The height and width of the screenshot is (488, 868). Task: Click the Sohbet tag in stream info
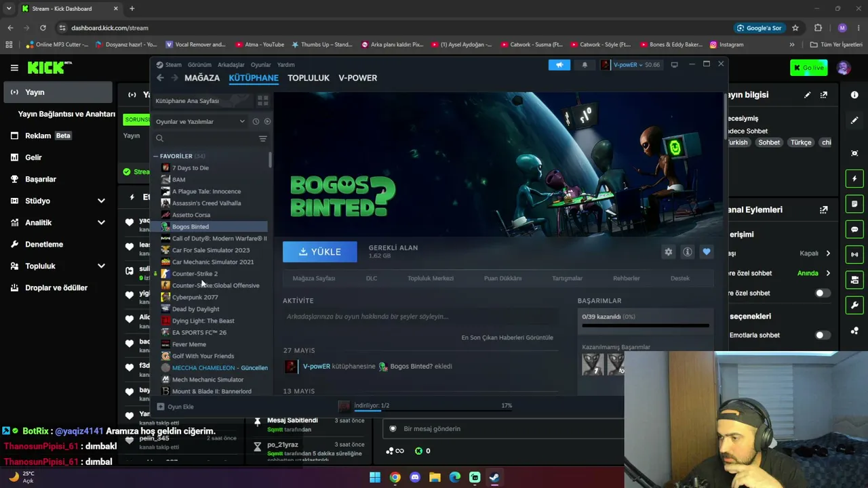tap(769, 142)
